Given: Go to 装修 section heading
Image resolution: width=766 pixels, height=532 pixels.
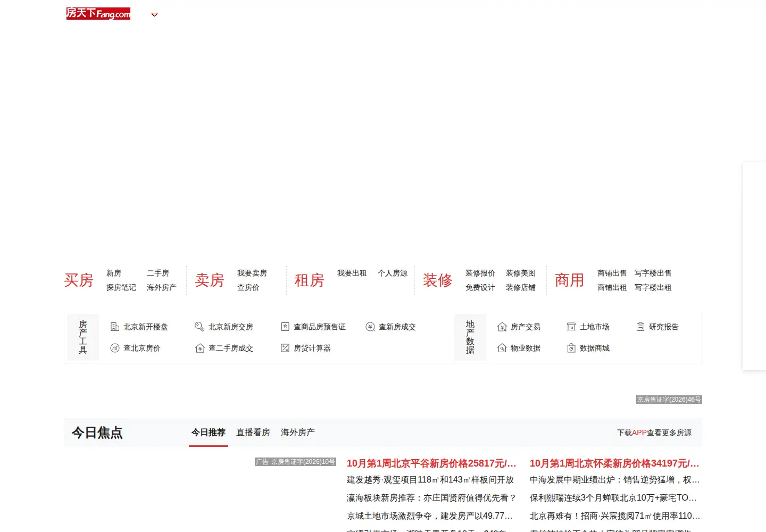Looking at the screenshot, I should [x=438, y=280].
